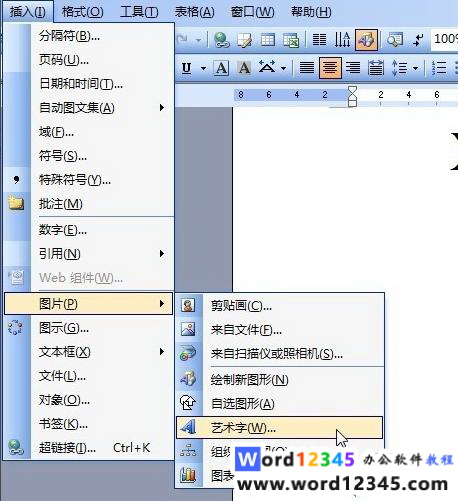Click the first-line indent marker on ruler

pos(352,90)
